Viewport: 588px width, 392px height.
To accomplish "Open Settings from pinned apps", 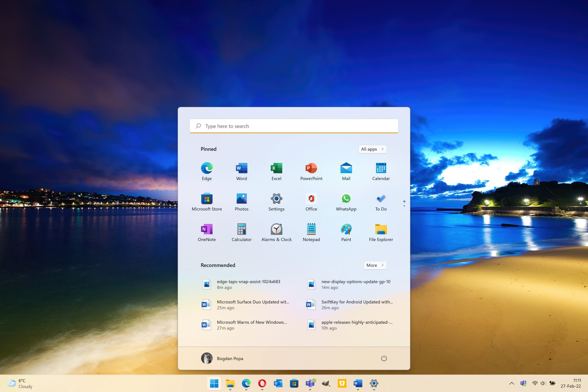I will (276, 202).
